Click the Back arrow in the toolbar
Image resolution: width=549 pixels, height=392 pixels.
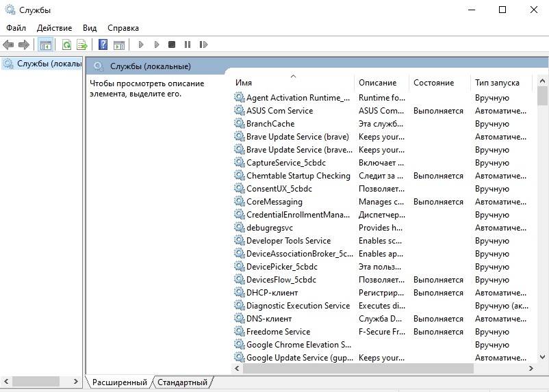pyautogui.click(x=8, y=45)
